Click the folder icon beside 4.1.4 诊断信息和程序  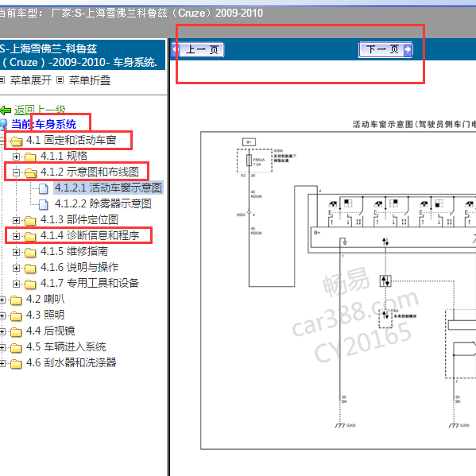(x=30, y=237)
